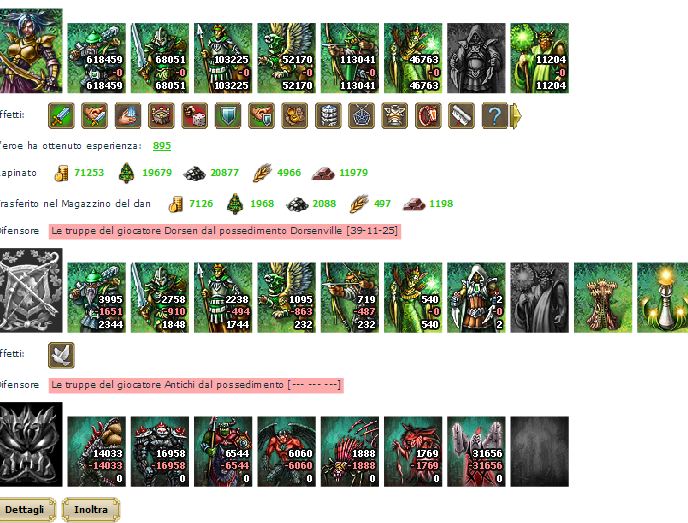Select the fortress effect icon
This screenshot has width=688, height=523.
[x=161, y=115]
